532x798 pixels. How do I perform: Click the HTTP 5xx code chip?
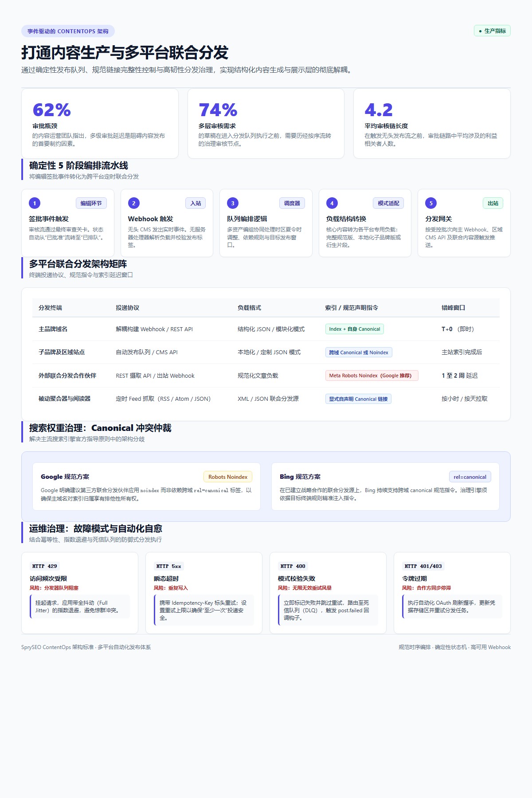click(x=169, y=566)
